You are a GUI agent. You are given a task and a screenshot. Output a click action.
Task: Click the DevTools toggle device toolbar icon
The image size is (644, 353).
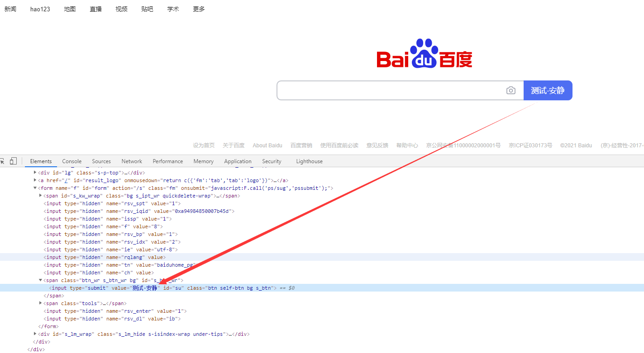coord(13,161)
